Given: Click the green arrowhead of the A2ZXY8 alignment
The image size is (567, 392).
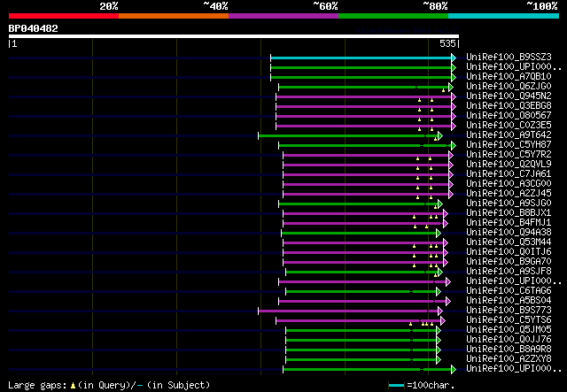Looking at the screenshot, I should (439, 360).
